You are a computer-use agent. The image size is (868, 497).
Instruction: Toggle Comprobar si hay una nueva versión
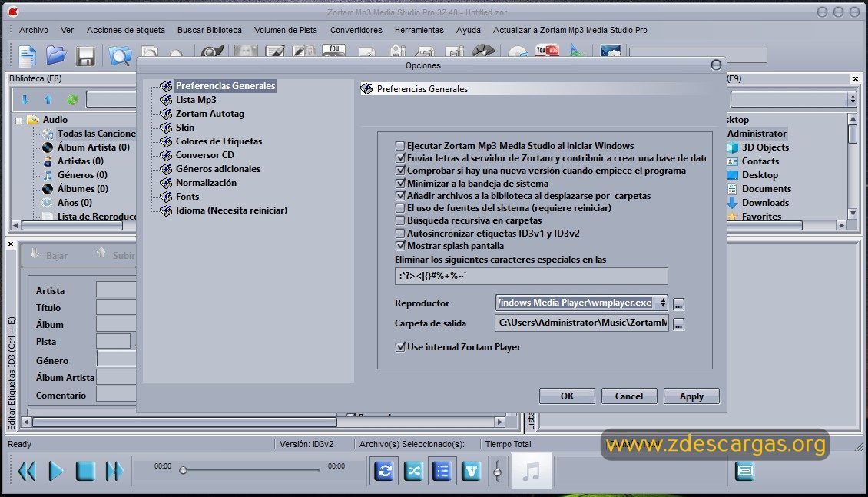[399, 171]
